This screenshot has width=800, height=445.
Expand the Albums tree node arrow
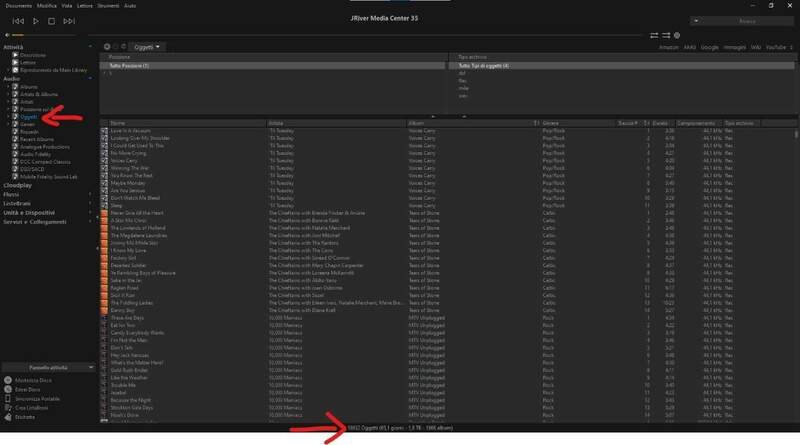pyautogui.click(x=8, y=87)
